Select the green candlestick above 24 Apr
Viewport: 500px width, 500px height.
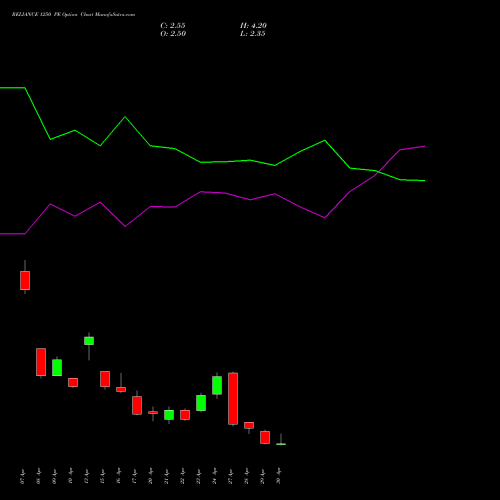pos(217,385)
